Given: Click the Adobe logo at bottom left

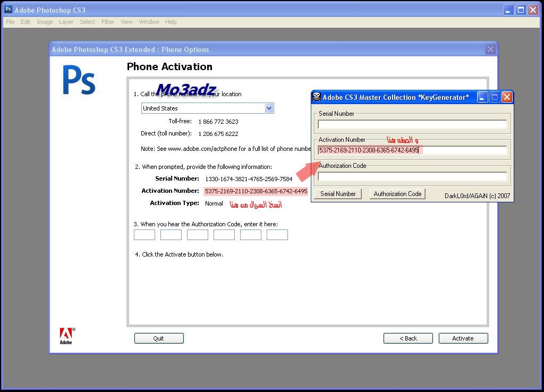Looking at the screenshot, I should point(66,336).
